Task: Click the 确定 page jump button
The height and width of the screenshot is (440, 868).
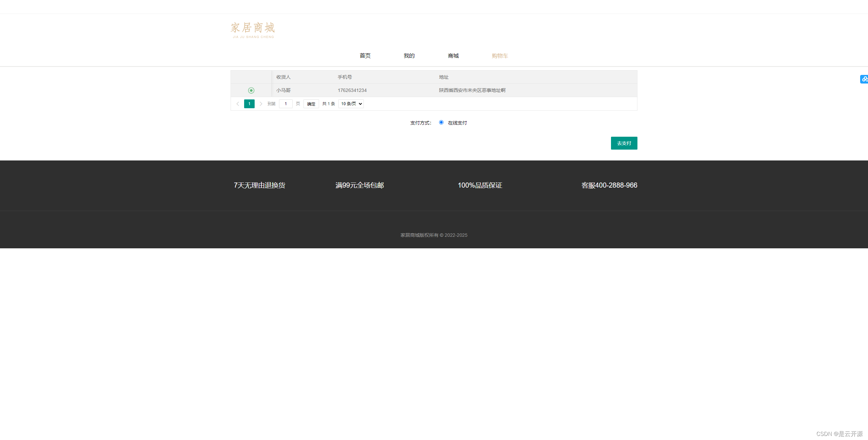Action: click(x=311, y=104)
